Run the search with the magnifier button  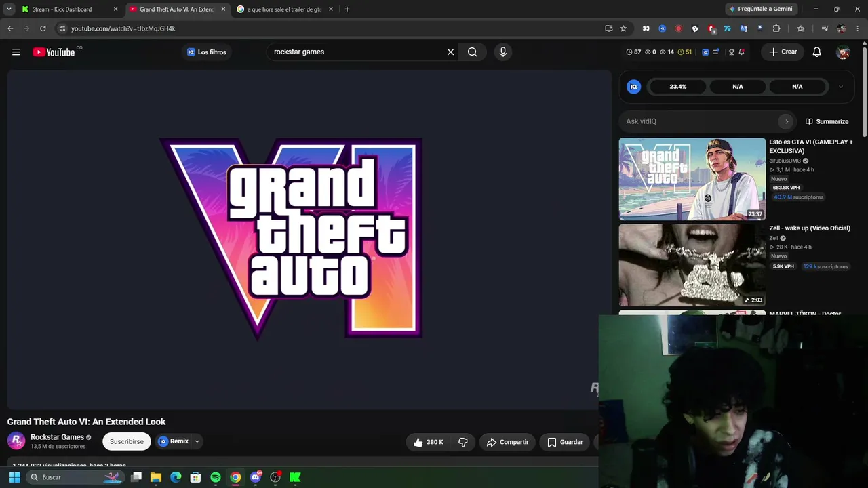pyautogui.click(x=473, y=52)
